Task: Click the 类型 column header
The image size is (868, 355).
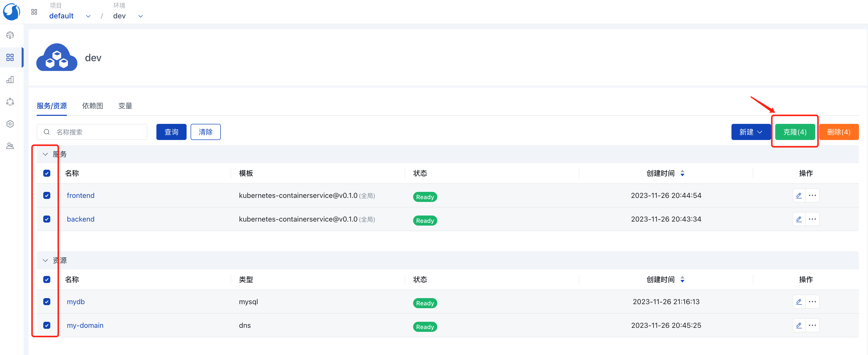Action: click(246, 279)
